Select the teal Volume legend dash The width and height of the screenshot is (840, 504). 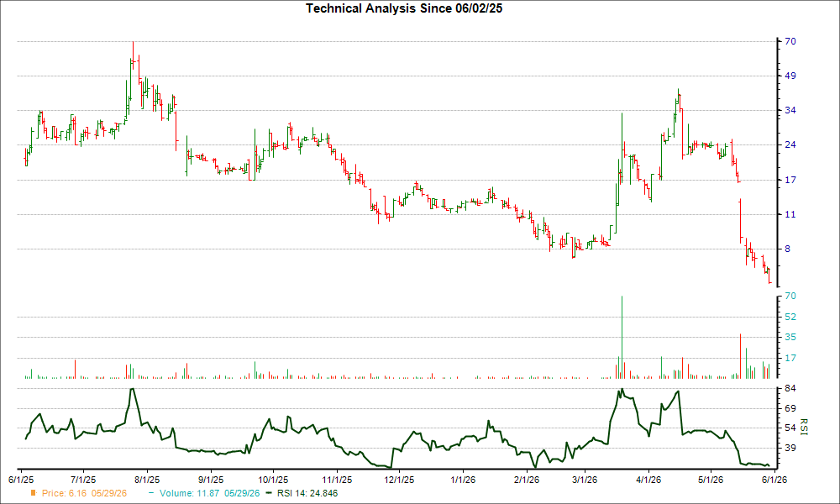point(151,493)
